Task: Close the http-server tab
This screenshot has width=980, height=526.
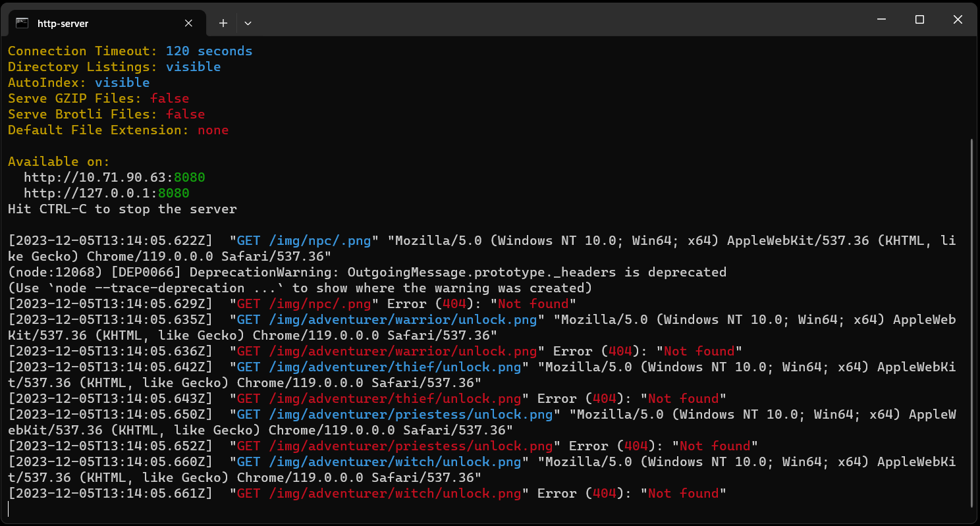Action: click(x=188, y=23)
